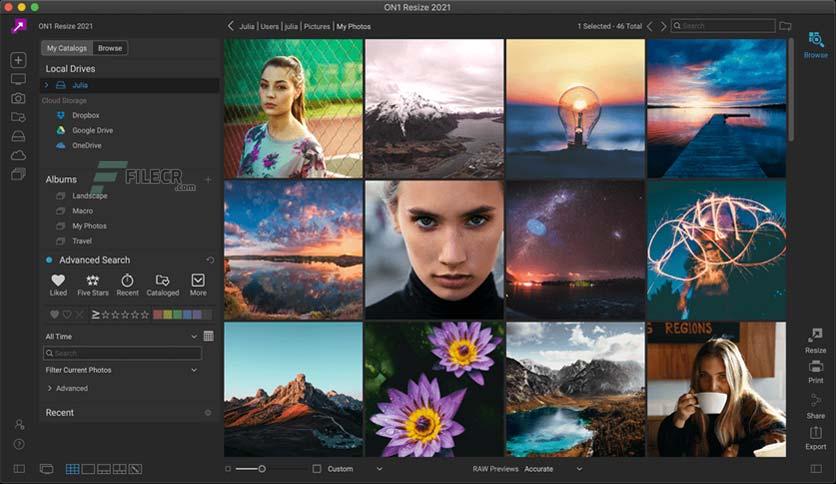Click the Recent quick search icon
This screenshot has width=836, height=484.
click(x=127, y=280)
